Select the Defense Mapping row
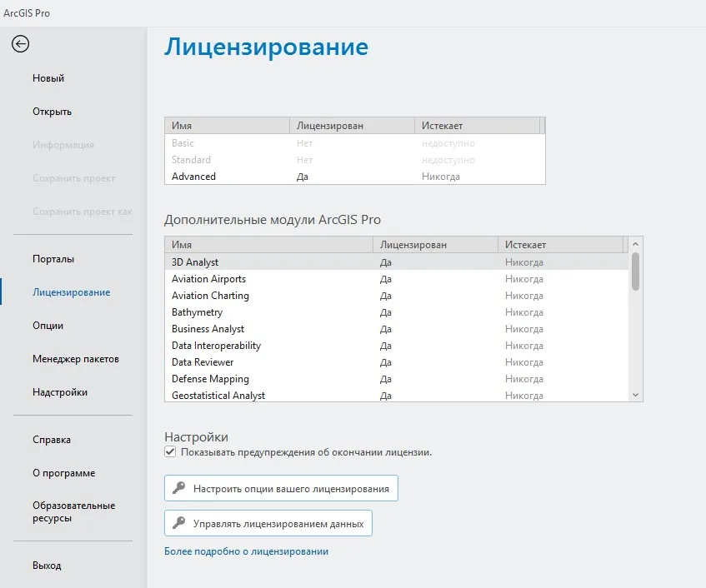 (x=397, y=379)
